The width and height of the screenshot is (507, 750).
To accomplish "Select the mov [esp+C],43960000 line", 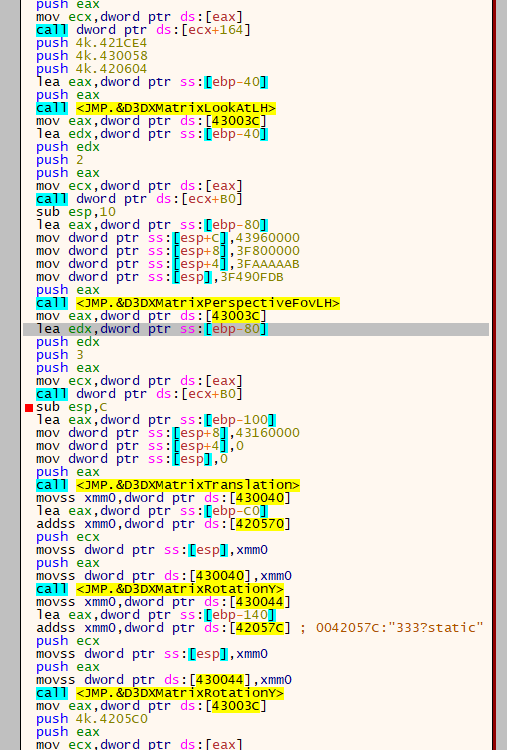I will pos(168,238).
